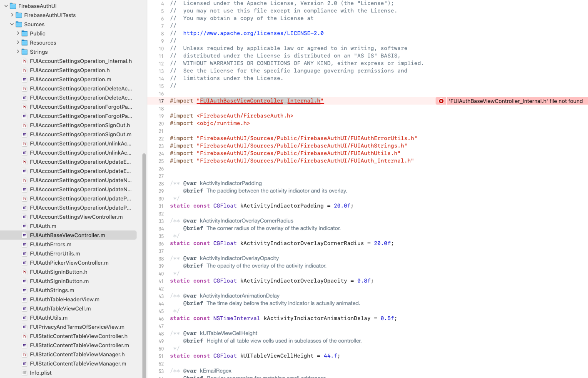Select the underlined import on line 17
The width and height of the screenshot is (588, 378).
pyautogui.click(x=260, y=101)
